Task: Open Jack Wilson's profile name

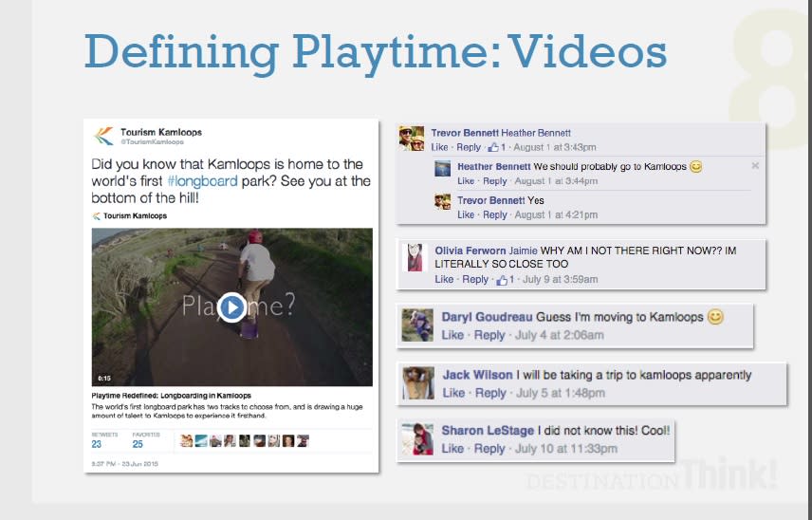Action: point(477,375)
